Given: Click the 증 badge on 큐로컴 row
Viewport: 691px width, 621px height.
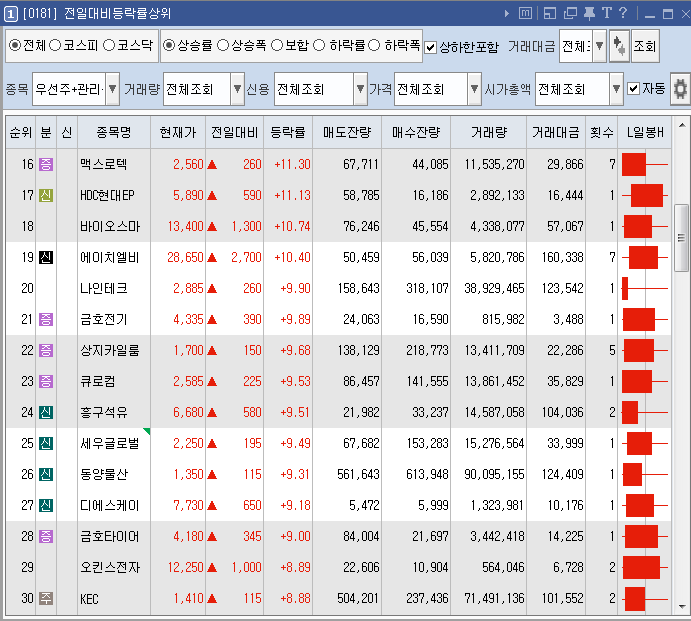Looking at the screenshot, I should coord(46,381).
